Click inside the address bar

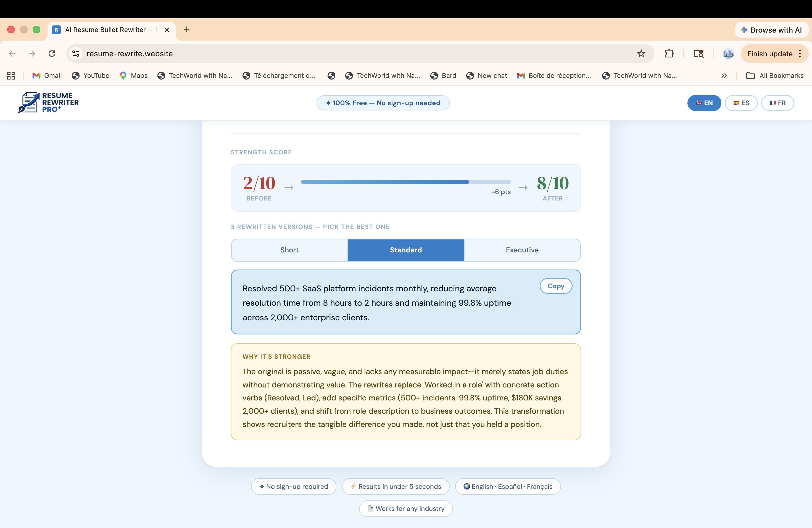coord(239,54)
